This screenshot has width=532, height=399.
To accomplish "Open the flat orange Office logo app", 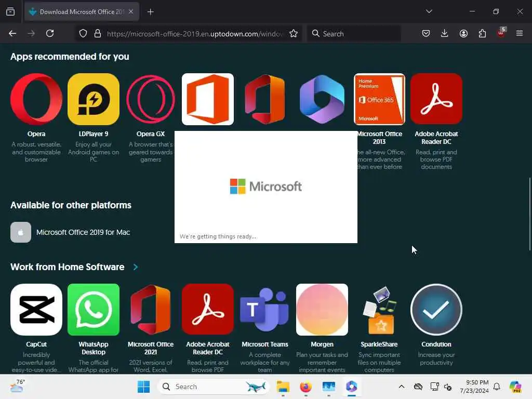I will (208, 99).
